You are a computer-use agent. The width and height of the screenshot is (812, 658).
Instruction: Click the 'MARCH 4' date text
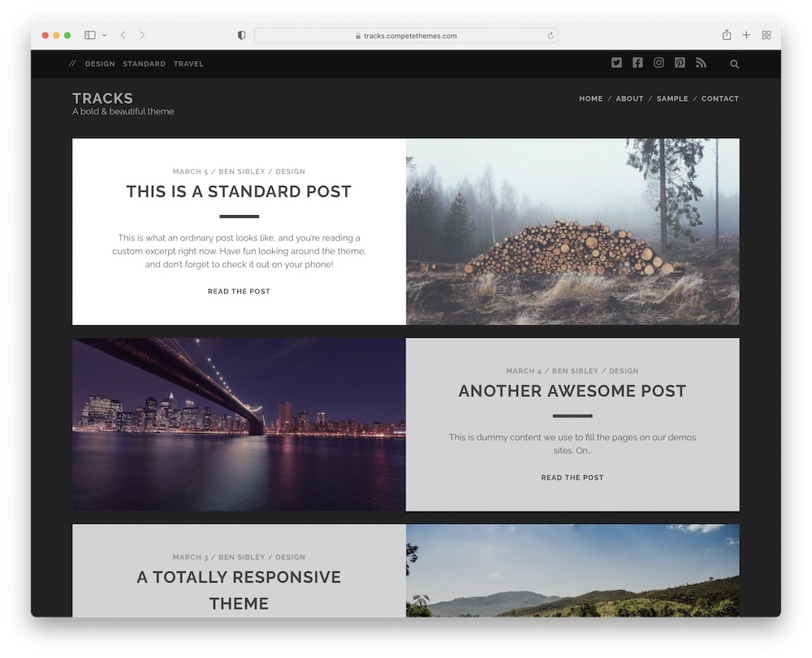point(524,371)
